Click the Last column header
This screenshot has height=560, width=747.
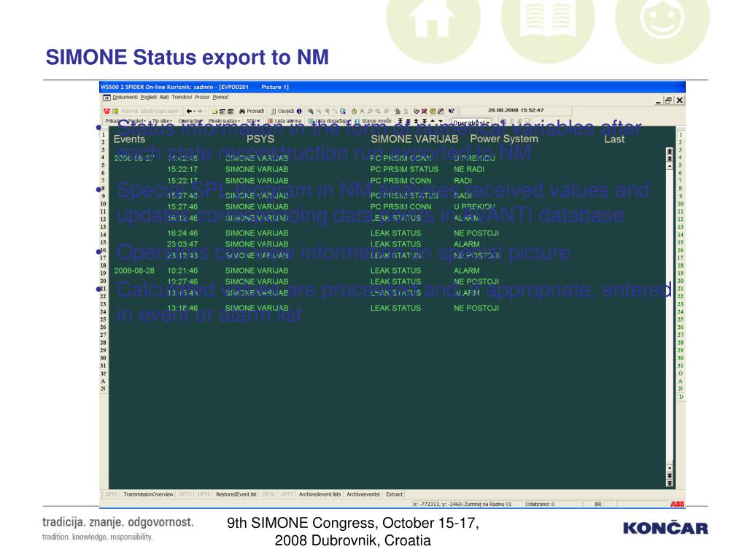tap(614, 139)
